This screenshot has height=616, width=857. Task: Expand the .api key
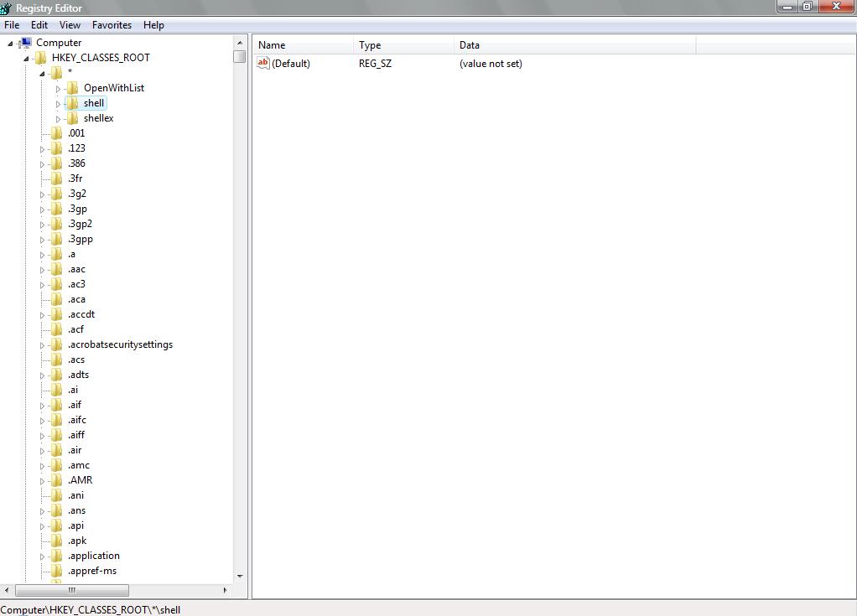42,526
